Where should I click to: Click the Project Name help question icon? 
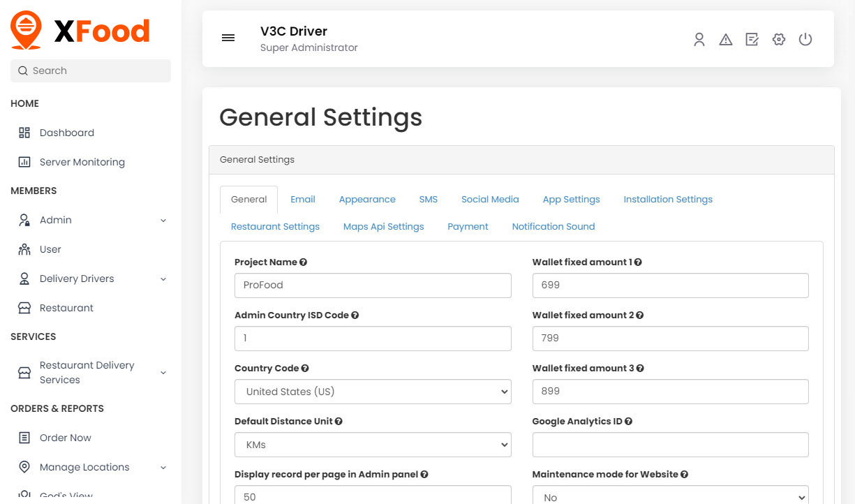(x=303, y=261)
